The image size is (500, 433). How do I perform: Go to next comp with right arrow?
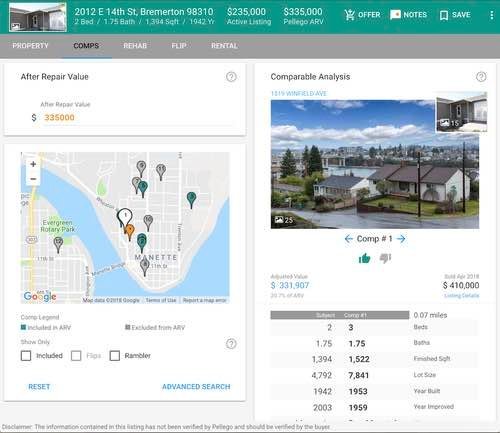(x=401, y=239)
